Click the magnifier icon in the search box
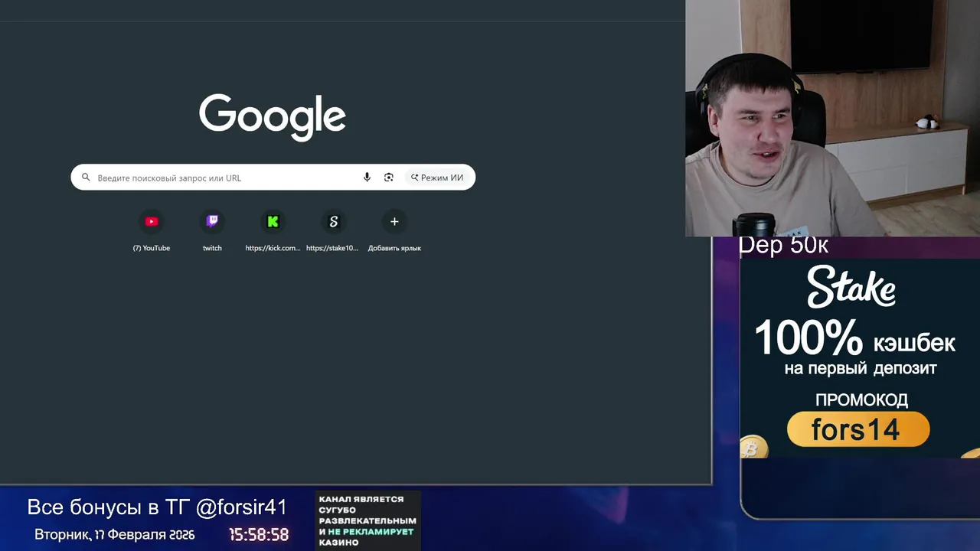Image resolution: width=980 pixels, height=551 pixels. click(x=86, y=178)
